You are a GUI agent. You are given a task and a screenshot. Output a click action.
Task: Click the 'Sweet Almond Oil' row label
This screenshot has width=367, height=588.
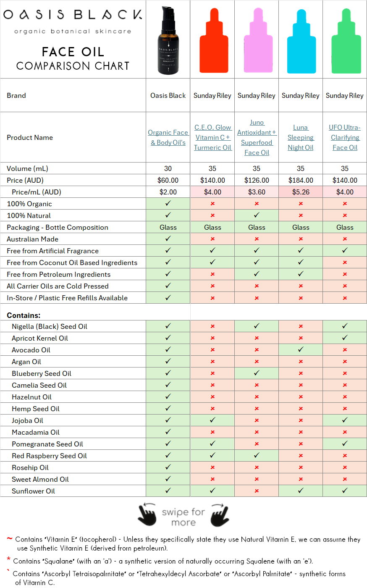(40, 479)
